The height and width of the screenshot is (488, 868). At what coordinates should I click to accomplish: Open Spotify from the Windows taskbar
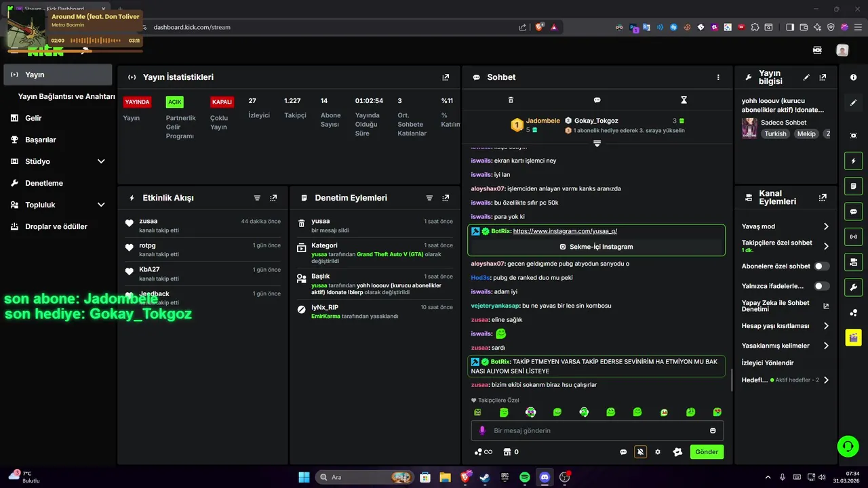[525, 477]
